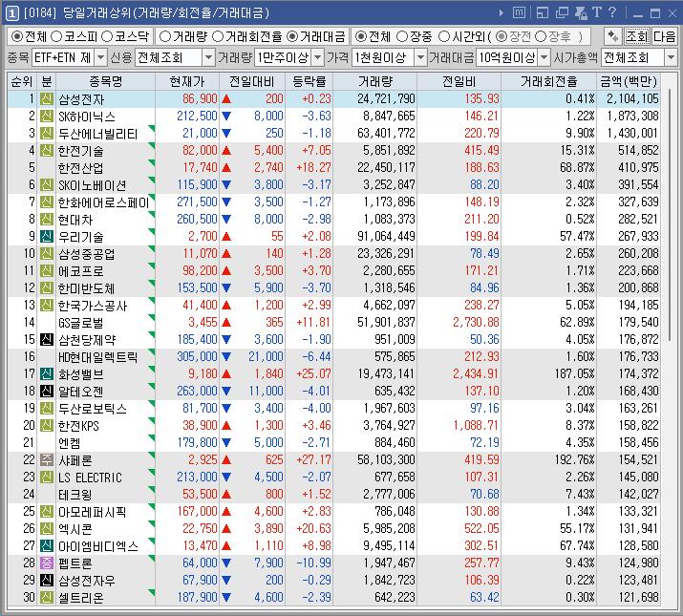Click the blue down arrow in HD현대일렉트릭 row

click(x=226, y=357)
